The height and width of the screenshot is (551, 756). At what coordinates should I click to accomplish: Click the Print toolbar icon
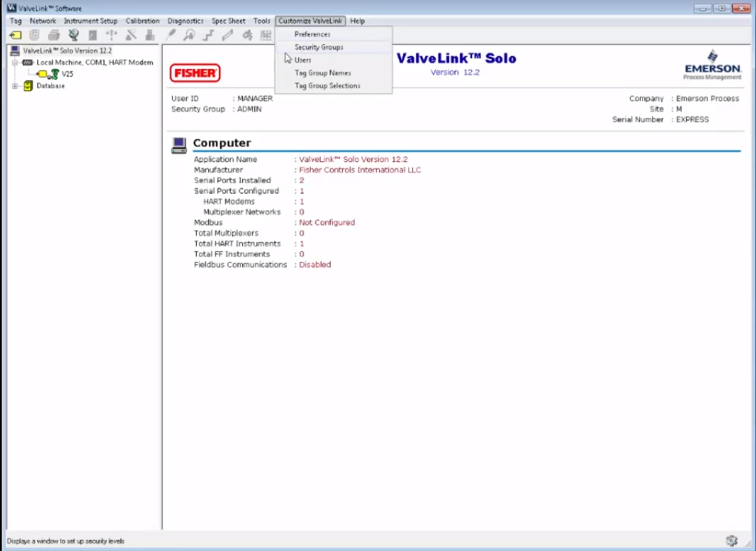coord(54,34)
